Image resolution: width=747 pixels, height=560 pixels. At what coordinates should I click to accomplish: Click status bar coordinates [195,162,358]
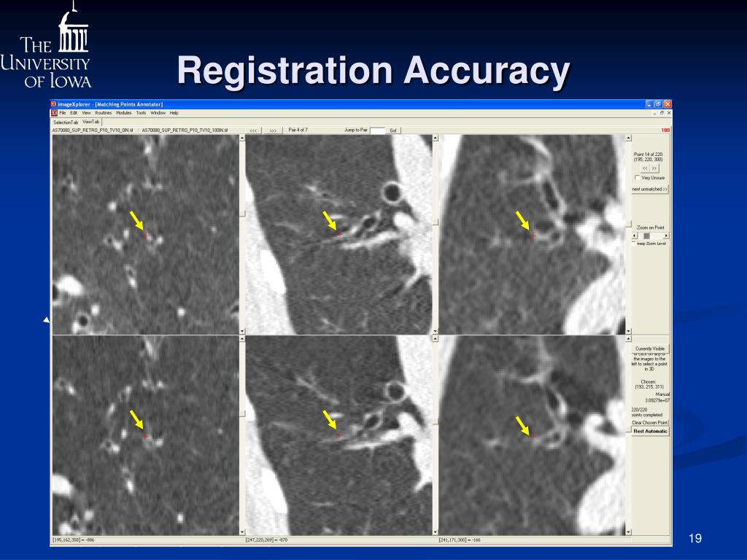click(74, 540)
